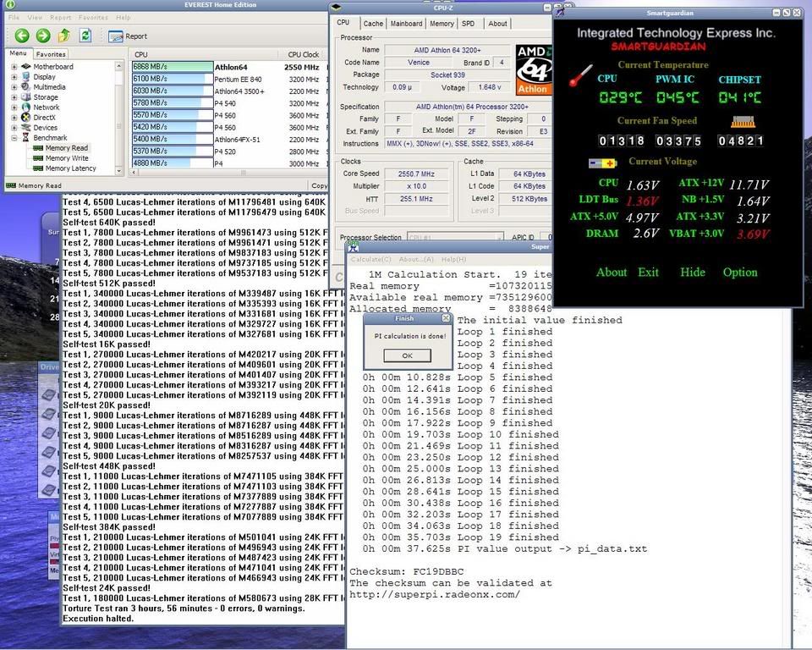Open the Help(H) menu in Super PI

tap(453, 259)
